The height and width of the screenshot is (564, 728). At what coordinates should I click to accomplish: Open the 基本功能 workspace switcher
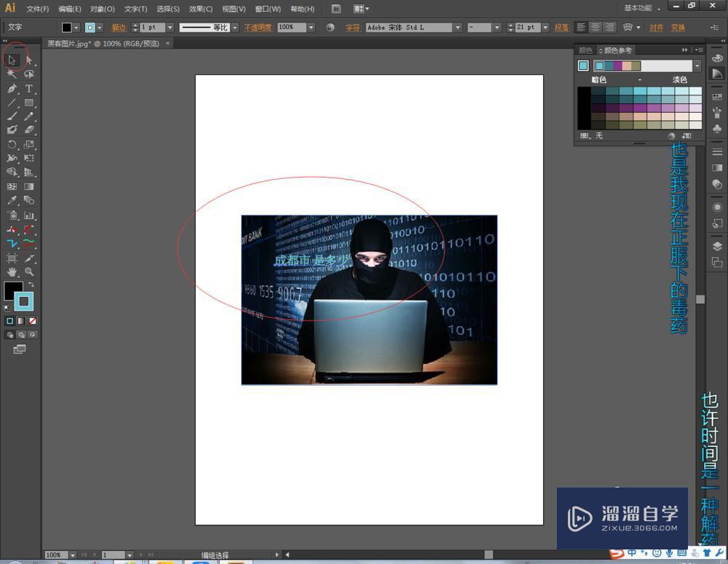(642, 8)
